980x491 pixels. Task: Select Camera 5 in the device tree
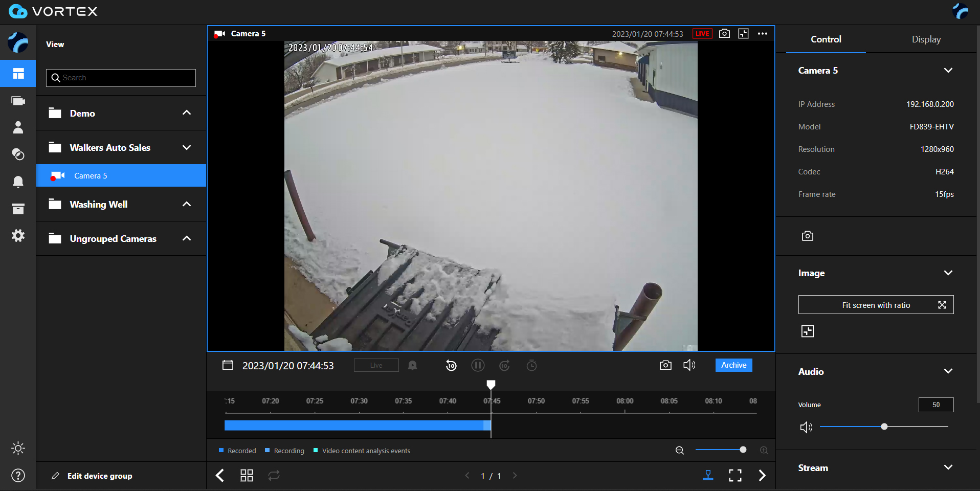(x=121, y=175)
